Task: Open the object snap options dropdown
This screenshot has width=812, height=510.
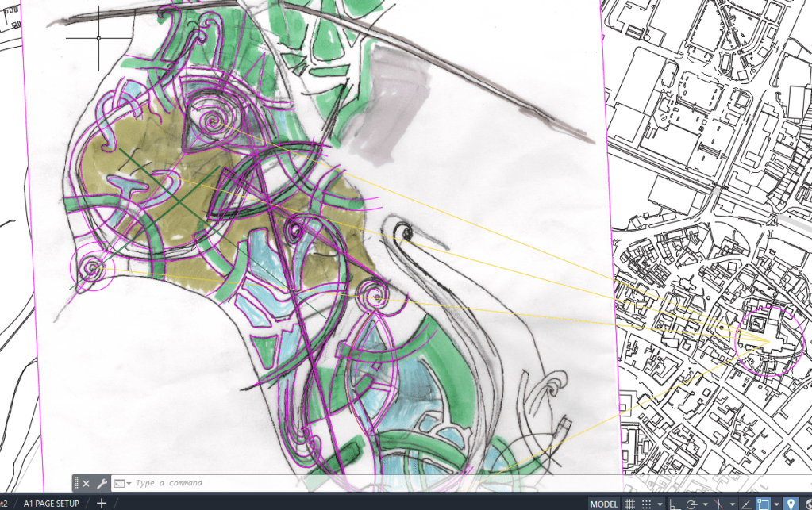Action: (x=776, y=504)
